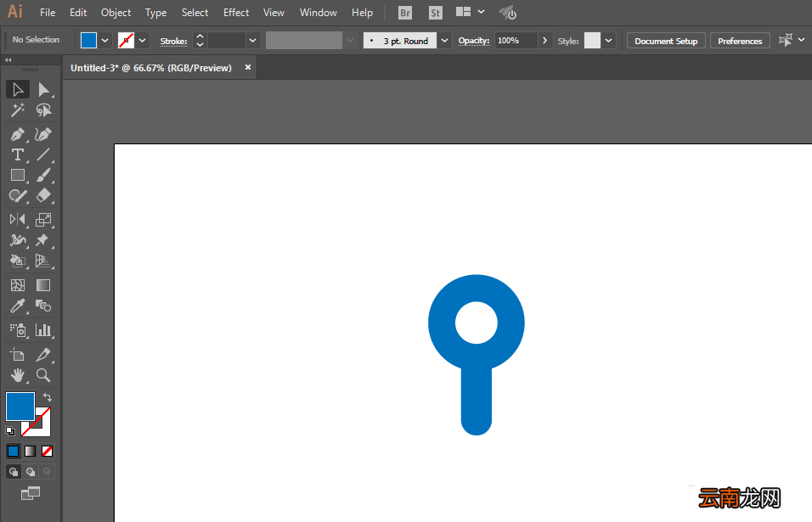Open the Stroke panel link
812x522 pixels.
tap(173, 41)
